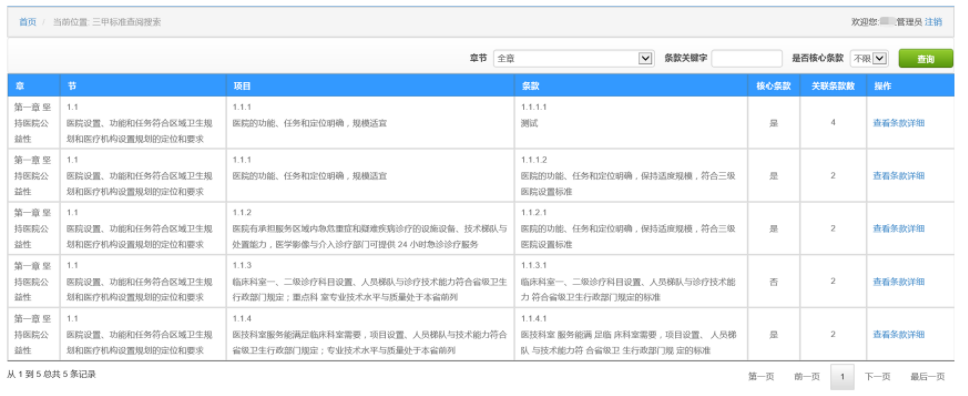968x396 pixels.
Task: Click related clause count 2 in row 1.1.2.1
Action: click(x=833, y=229)
